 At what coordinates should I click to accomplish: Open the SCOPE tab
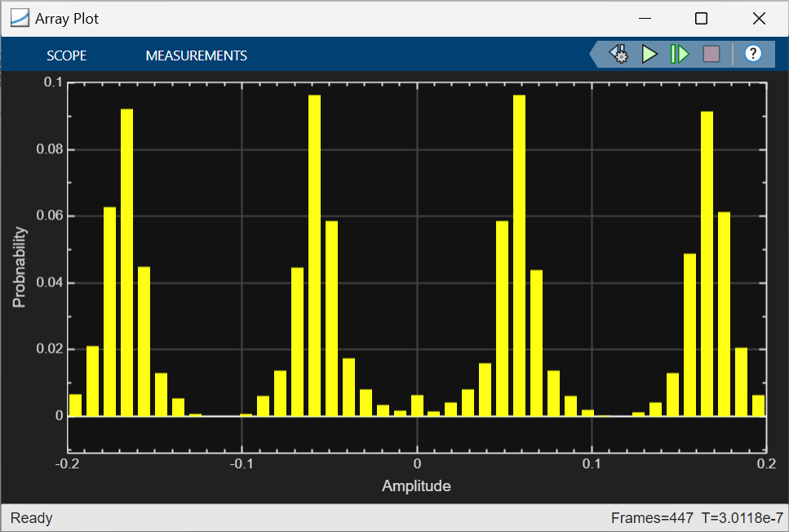(66, 55)
